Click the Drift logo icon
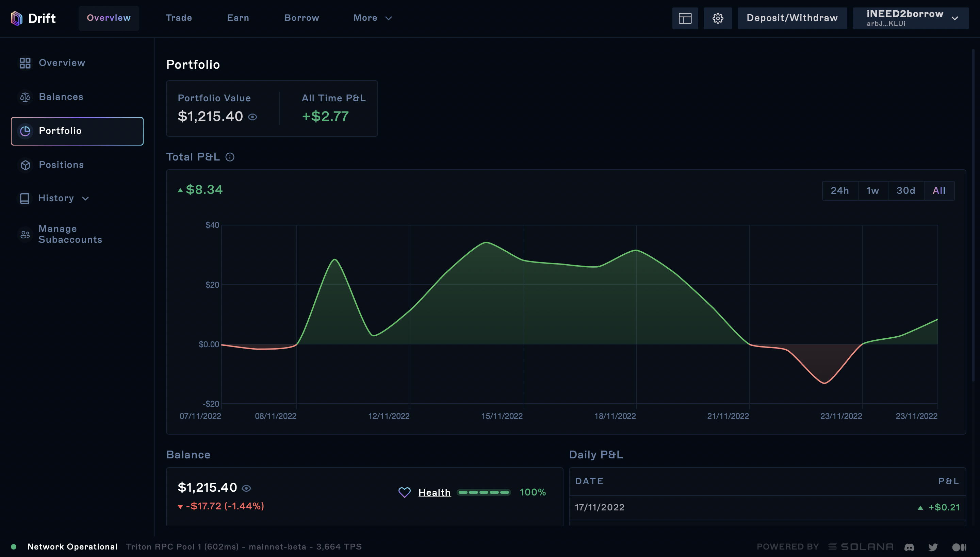The image size is (980, 557). point(16,18)
